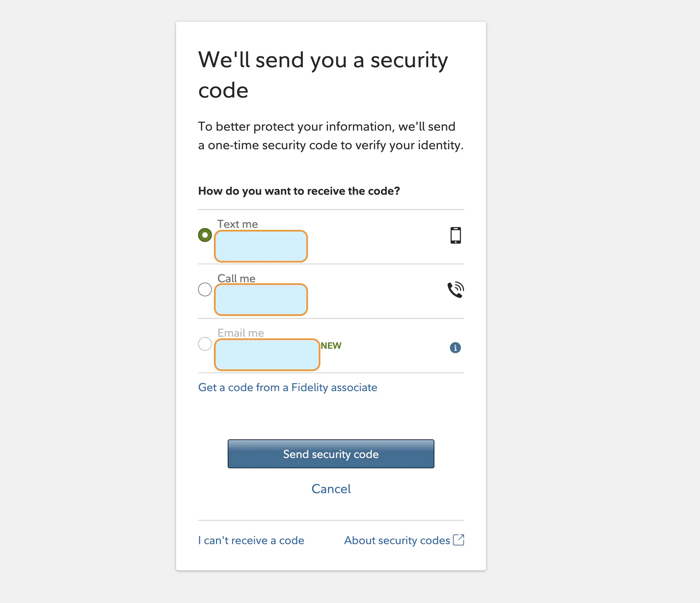Click the smartphone symbol in the Text me row
The image size is (700, 603).
click(x=456, y=235)
